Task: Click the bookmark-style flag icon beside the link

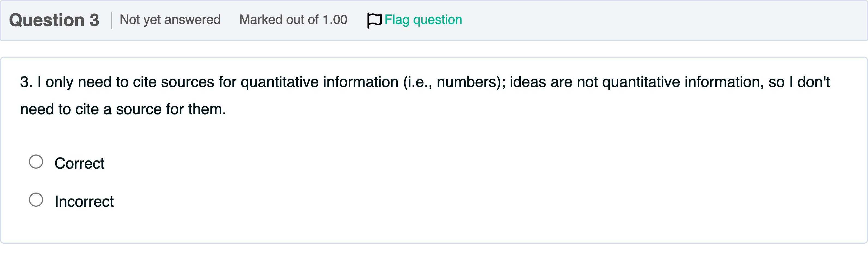Action: [374, 20]
